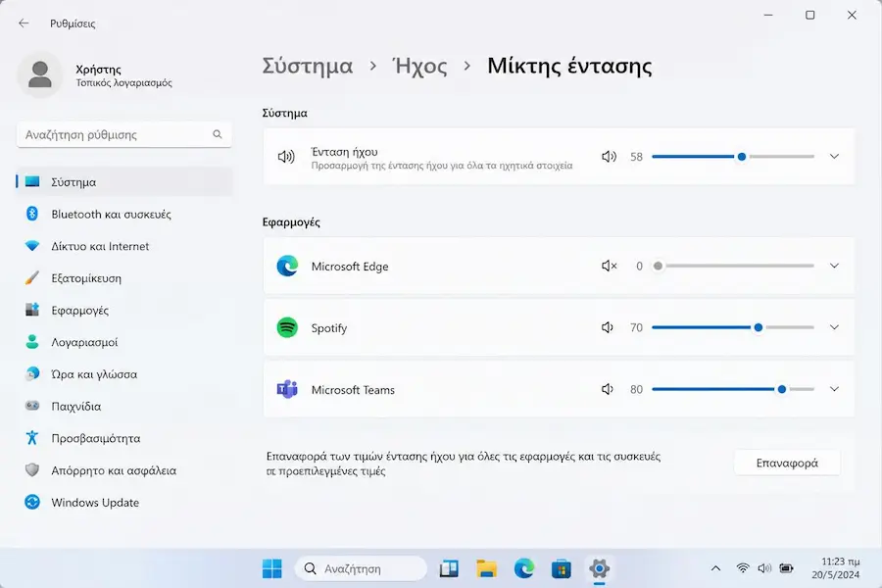Click the taskbar Αναζήτηση search box

[x=361, y=568]
